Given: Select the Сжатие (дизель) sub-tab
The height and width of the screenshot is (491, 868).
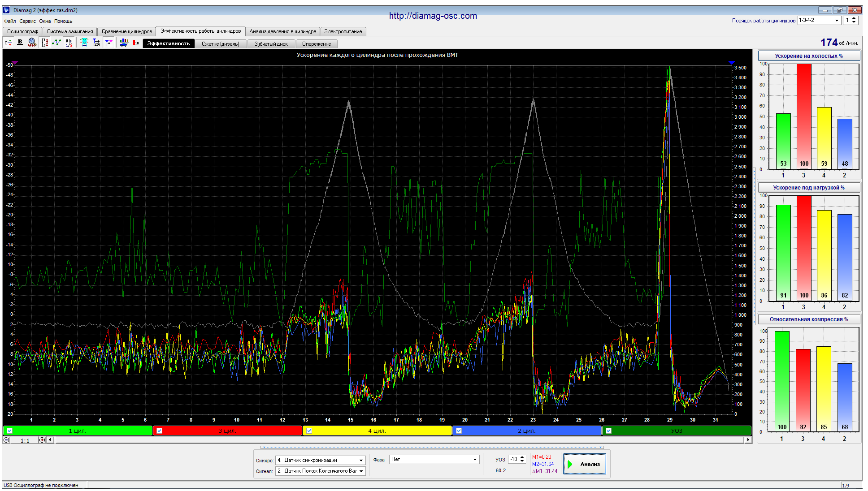Looking at the screenshot, I should pyautogui.click(x=221, y=44).
